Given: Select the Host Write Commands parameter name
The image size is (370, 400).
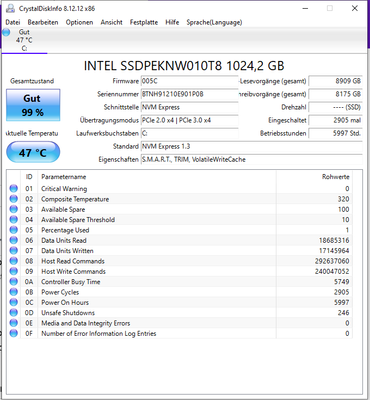Looking at the screenshot, I should [x=73, y=271].
